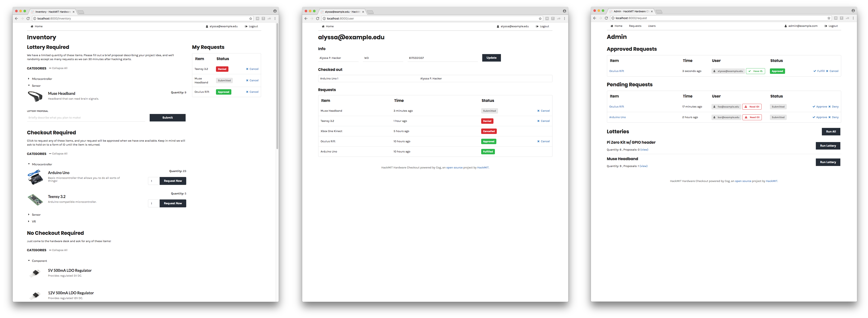Collapse All in No Checkout Required categories
868x318 pixels.
point(58,250)
